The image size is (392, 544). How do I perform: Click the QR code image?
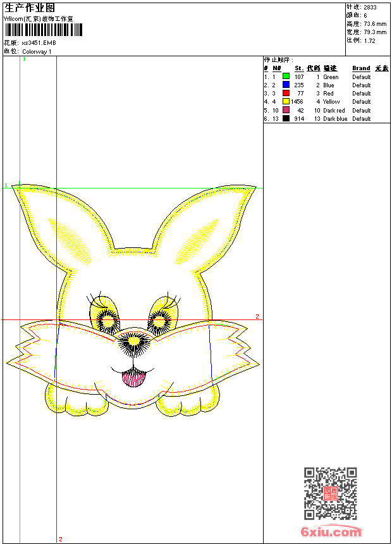(x=330, y=493)
